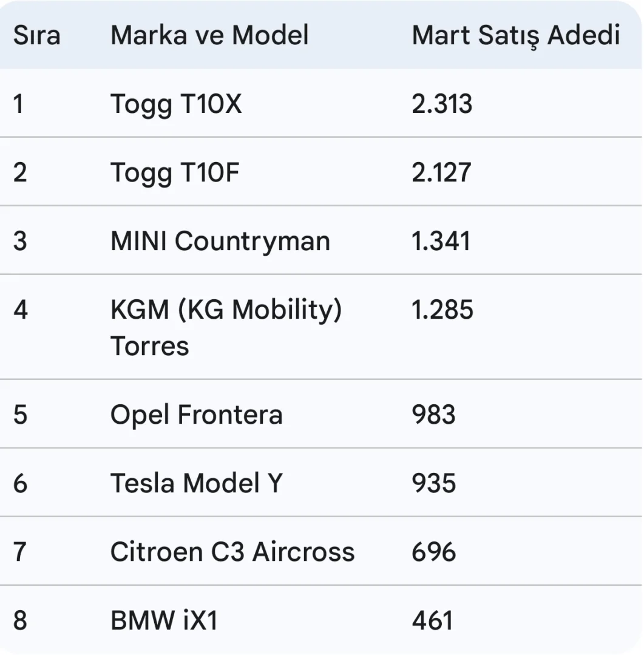Click the 461 sales figure

pos(432,620)
